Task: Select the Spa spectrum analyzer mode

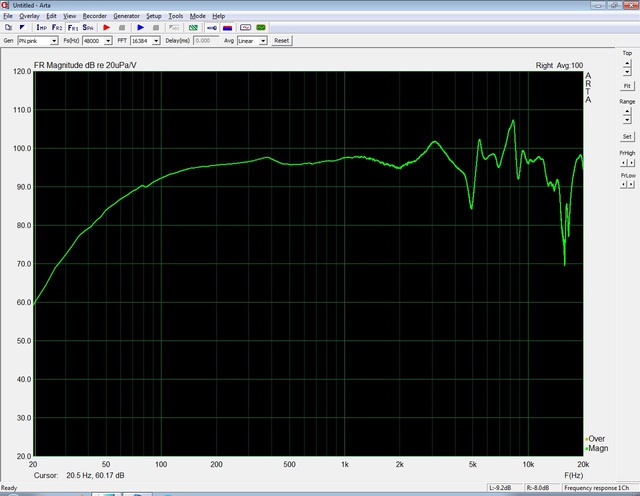Action: click(89, 27)
